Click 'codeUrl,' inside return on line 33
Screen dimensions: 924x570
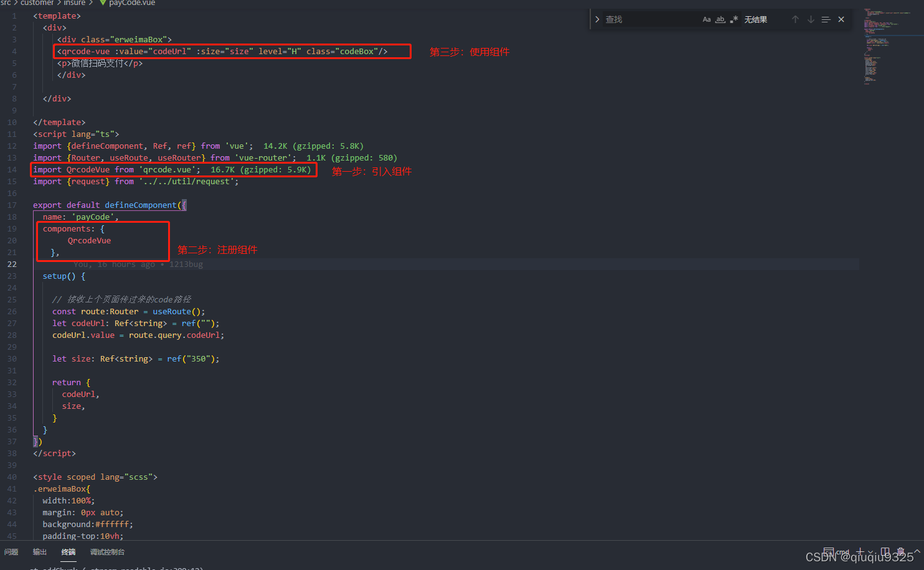click(80, 394)
